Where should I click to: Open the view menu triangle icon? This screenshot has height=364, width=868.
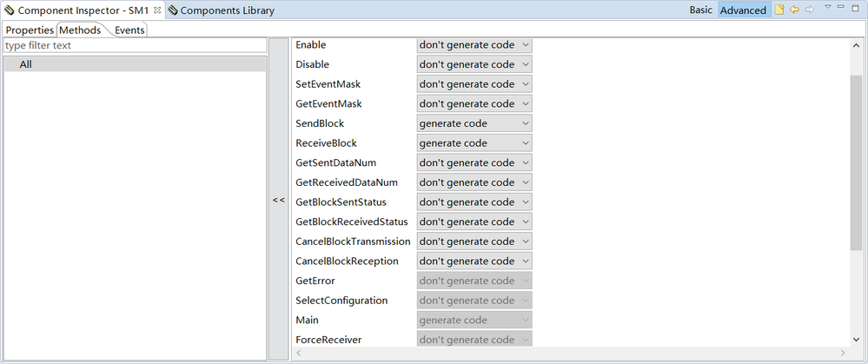tap(828, 8)
